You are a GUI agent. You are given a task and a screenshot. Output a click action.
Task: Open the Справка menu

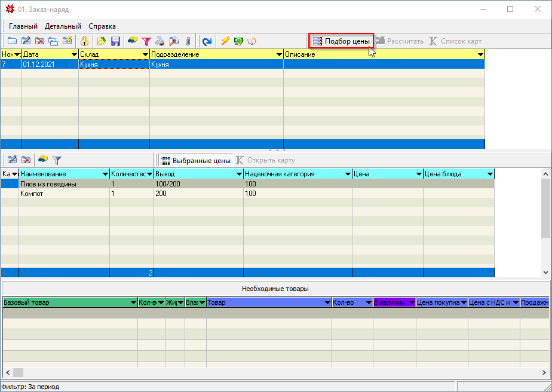[102, 26]
